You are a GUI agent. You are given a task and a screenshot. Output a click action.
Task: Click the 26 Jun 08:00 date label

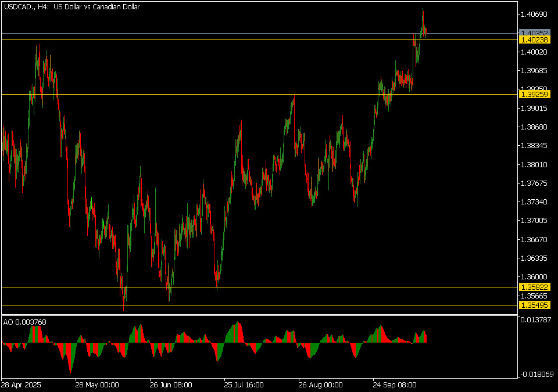click(x=171, y=384)
